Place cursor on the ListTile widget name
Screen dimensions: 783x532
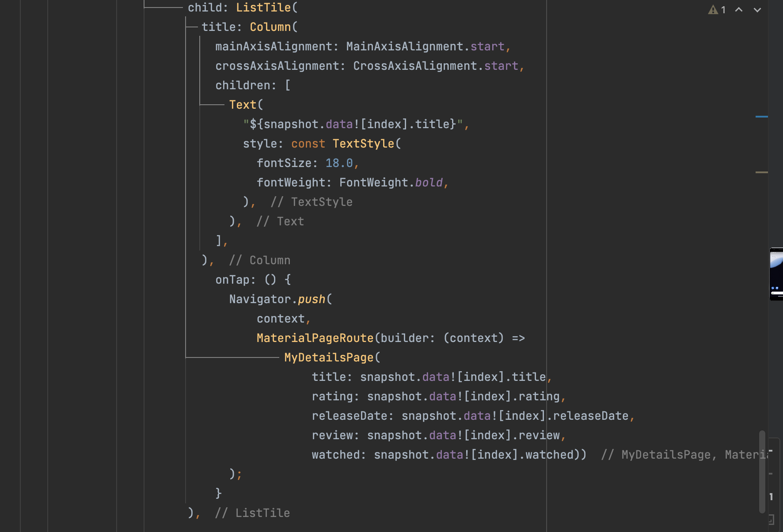[264, 7]
